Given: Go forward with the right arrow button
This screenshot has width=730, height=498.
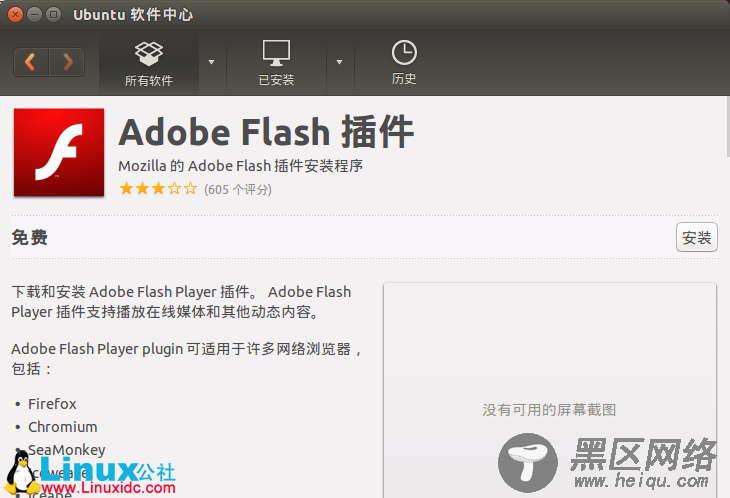Looking at the screenshot, I should [x=67, y=62].
